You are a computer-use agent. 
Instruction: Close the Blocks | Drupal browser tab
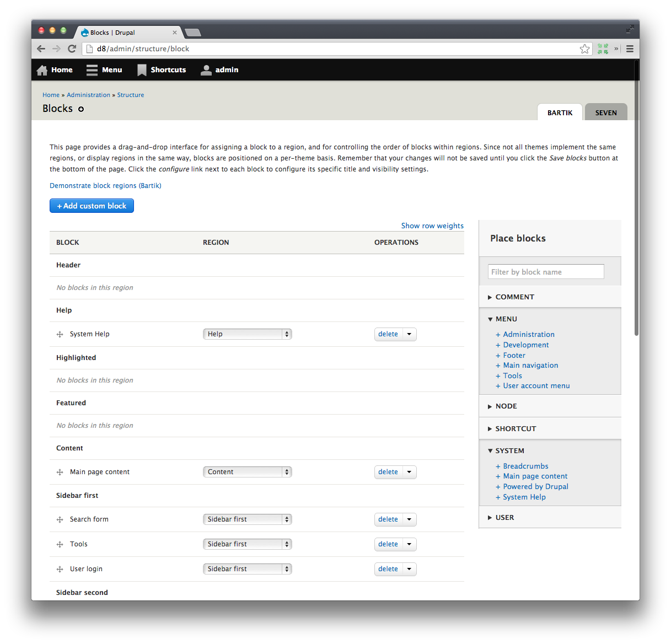[x=175, y=33]
